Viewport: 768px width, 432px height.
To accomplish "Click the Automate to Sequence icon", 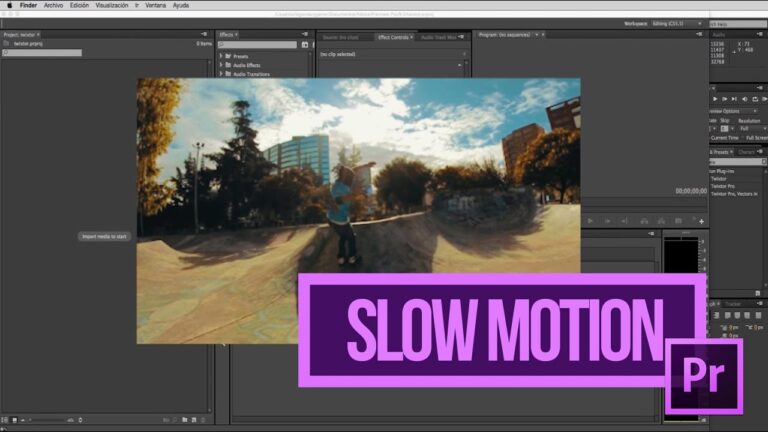I will click(166, 420).
